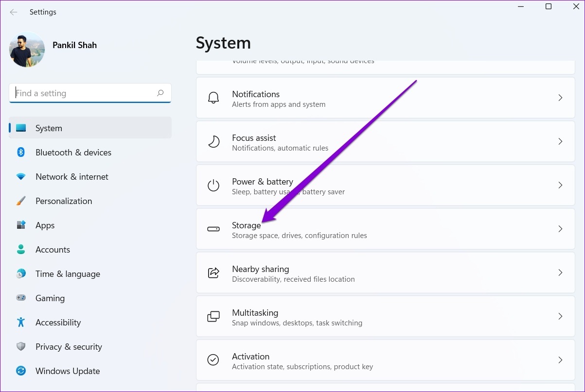The width and height of the screenshot is (585, 392).
Task: Click the Multitasking windows icon
Action: point(213,316)
